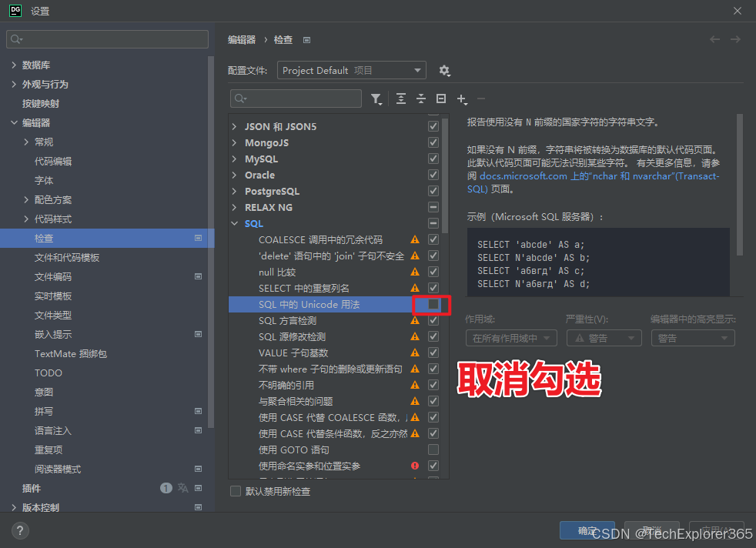Open 文件和代码模板 settings page
Image resolution: width=756 pixels, height=548 pixels.
pos(67,258)
